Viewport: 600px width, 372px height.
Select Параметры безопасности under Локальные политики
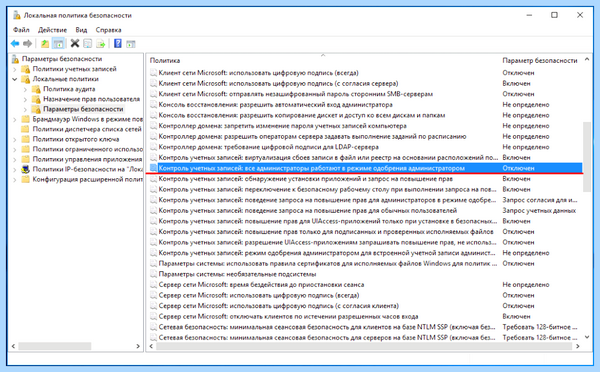coord(83,109)
